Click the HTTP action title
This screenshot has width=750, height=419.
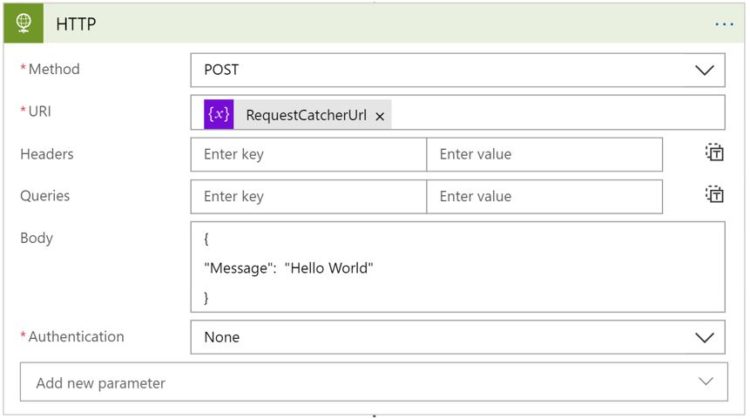click(76, 24)
